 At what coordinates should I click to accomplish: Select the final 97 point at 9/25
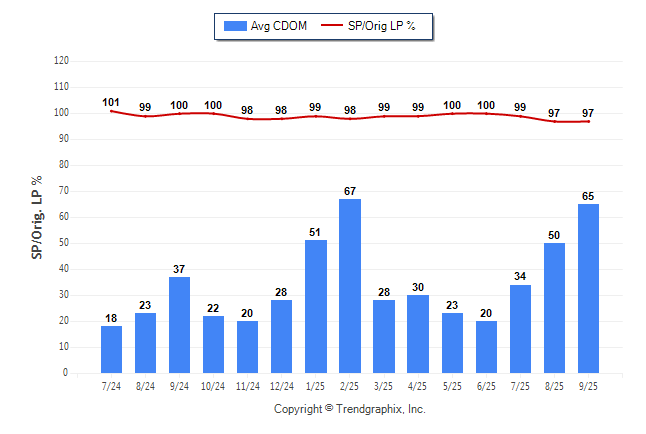588,121
